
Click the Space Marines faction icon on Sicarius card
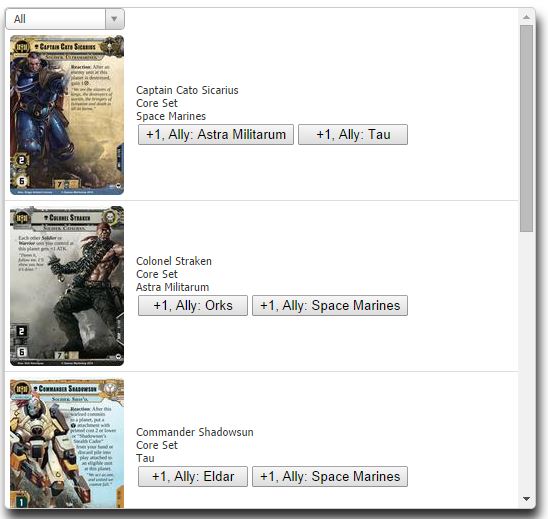tap(115, 46)
